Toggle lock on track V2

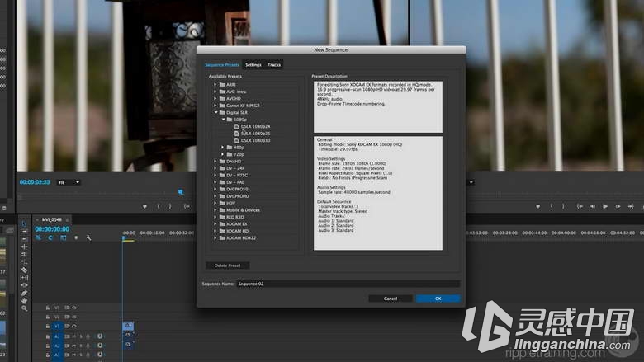(48, 317)
